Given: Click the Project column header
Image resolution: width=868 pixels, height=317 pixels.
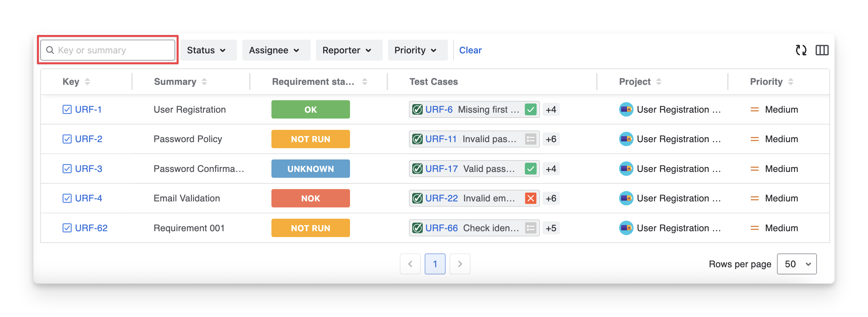Looking at the screenshot, I should (635, 82).
